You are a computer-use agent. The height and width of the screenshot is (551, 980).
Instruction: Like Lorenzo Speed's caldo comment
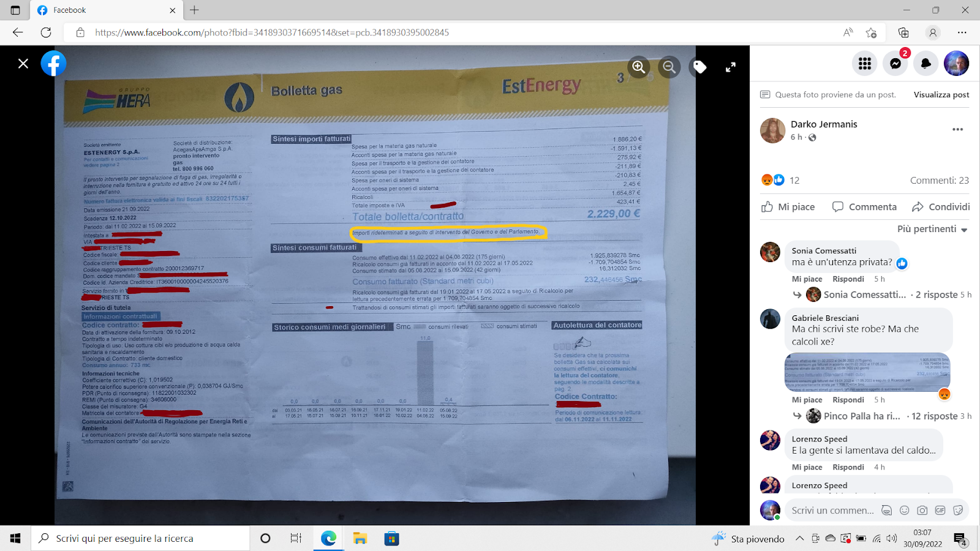point(807,467)
